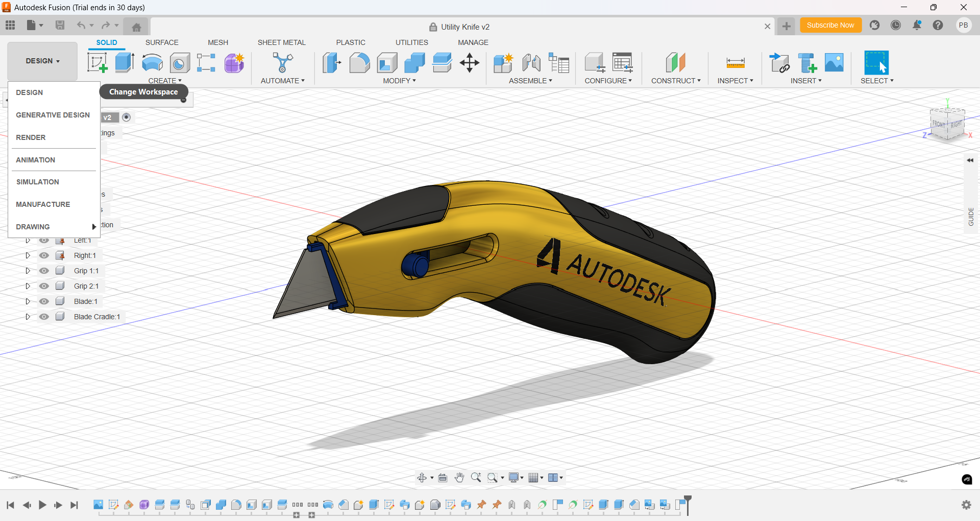Choose MANUFACTURE from workspace menu
This screenshot has height=521, width=980.
(x=54, y=204)
